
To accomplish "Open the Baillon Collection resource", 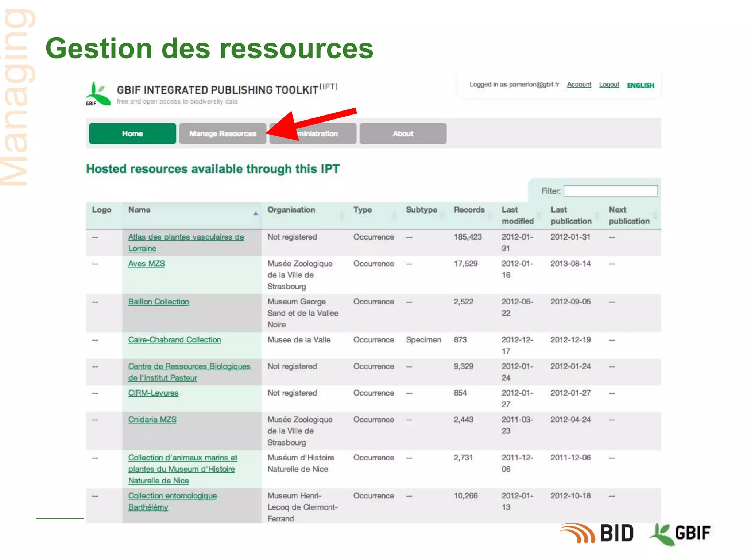I will (x=158, y=302).
